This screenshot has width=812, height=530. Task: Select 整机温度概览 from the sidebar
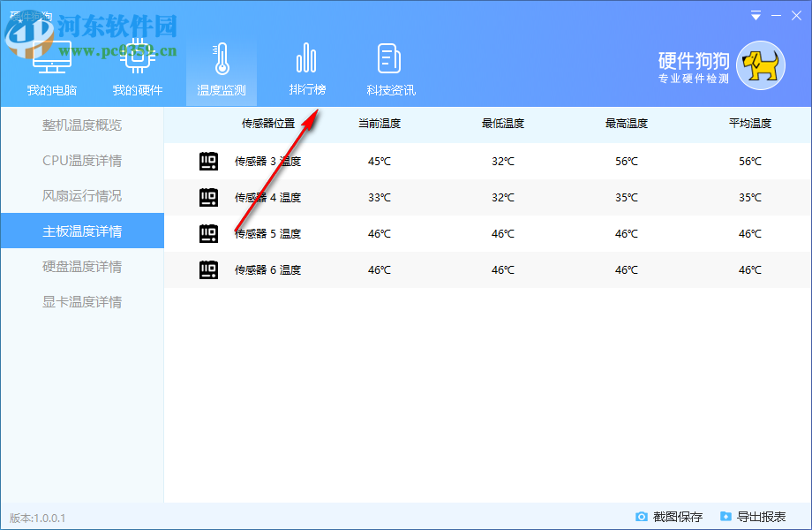[x=81, y=125]
